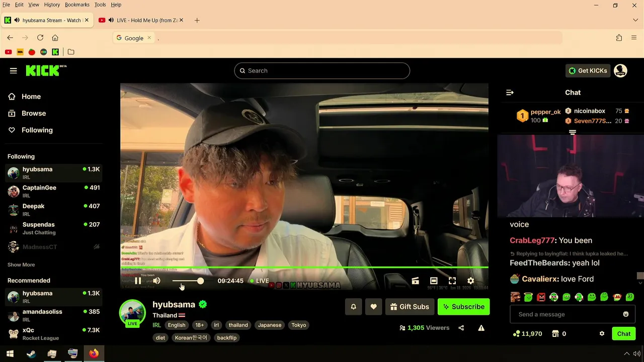Screen dimensions: 644x362
Task: Select CaptainGee in Following list
Action: [x=53, y=191]
